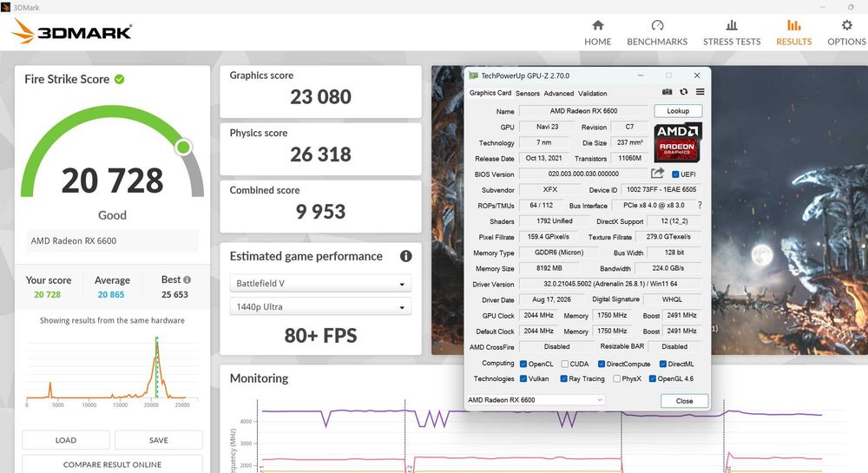Click the GPU-Z Name field AMD Radeon RX 6600
The height and width of the screenshot is (473, 868).
coord(583,111)
